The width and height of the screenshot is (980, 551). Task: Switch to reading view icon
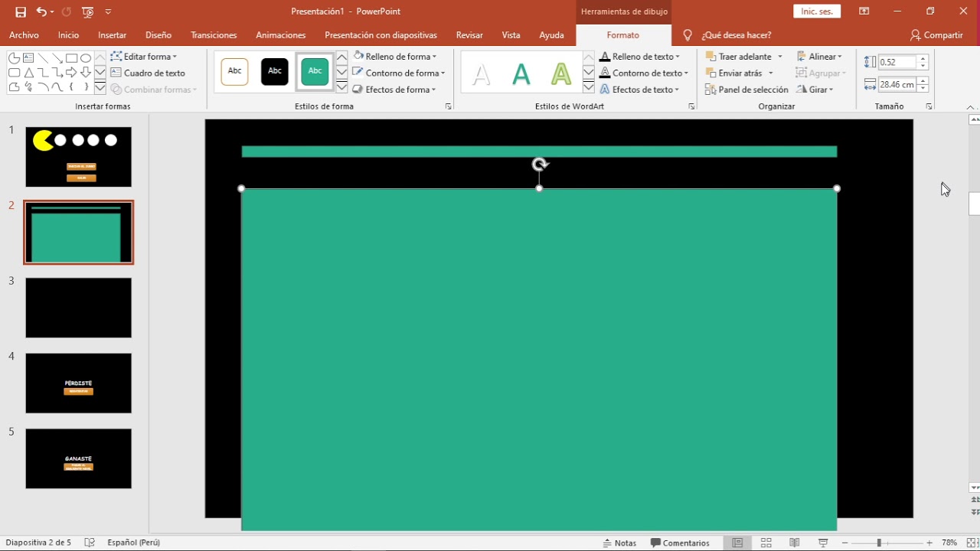[795, 543]
